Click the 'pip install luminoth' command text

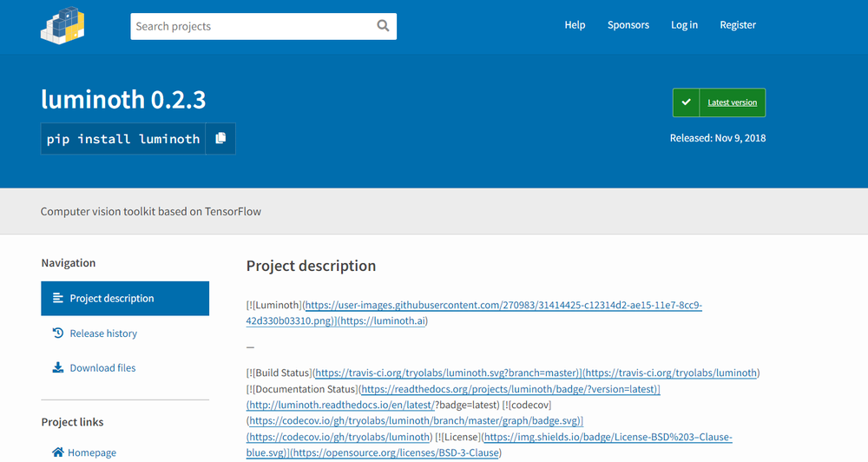coord(123,138)
